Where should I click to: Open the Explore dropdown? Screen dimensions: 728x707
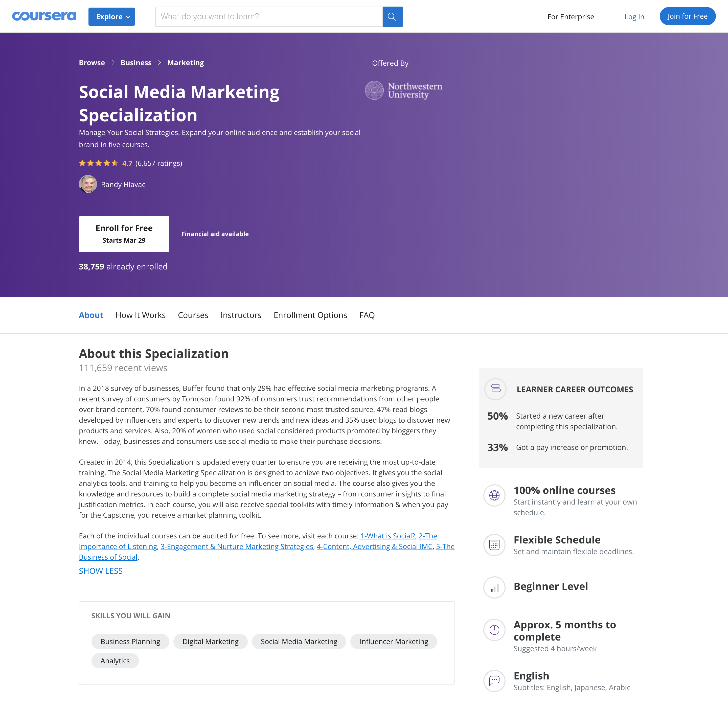(x=111, y=16)
